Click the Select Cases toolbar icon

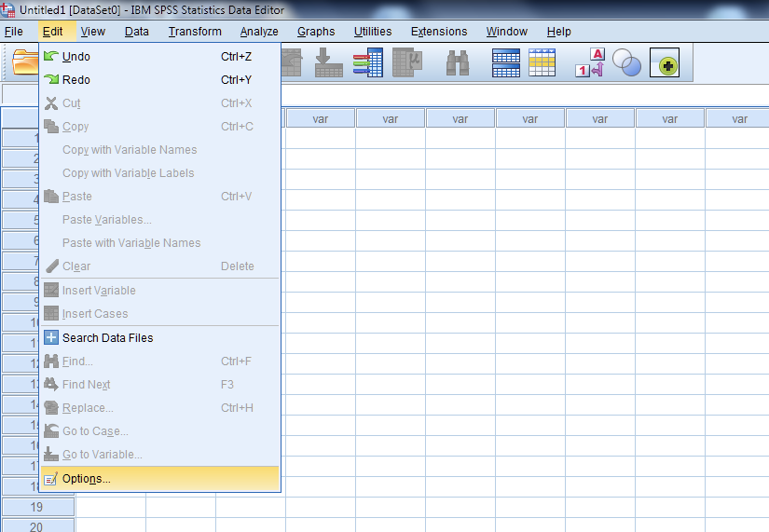coord(542,63)
